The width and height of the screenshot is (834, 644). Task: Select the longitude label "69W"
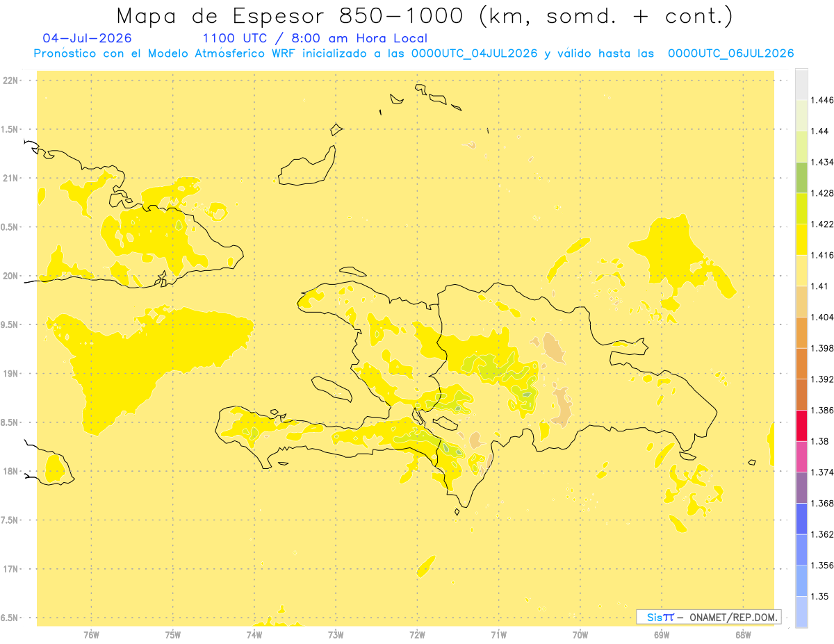(x=662, y=635)
